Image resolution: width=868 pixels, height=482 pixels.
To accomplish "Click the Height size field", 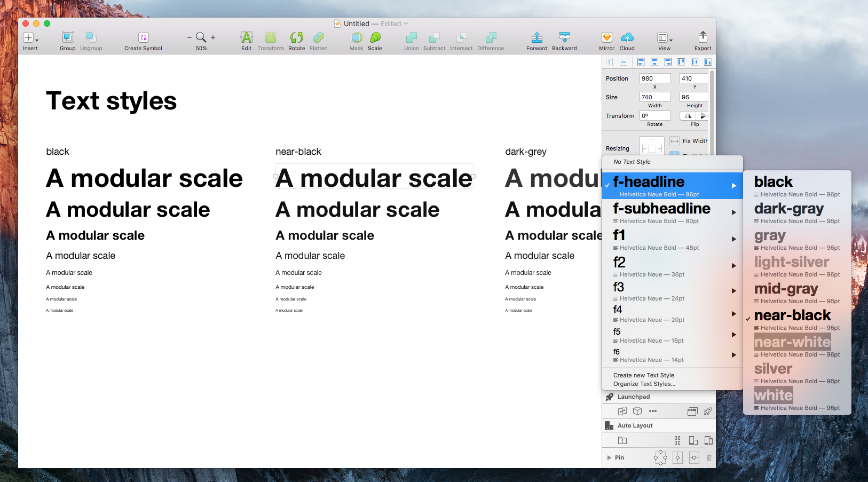I will (693, 97).
